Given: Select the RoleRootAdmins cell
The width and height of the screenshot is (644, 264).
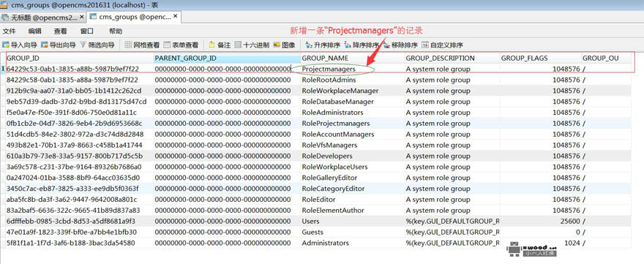Looking at the screenshot, I should tap(353, 80).
